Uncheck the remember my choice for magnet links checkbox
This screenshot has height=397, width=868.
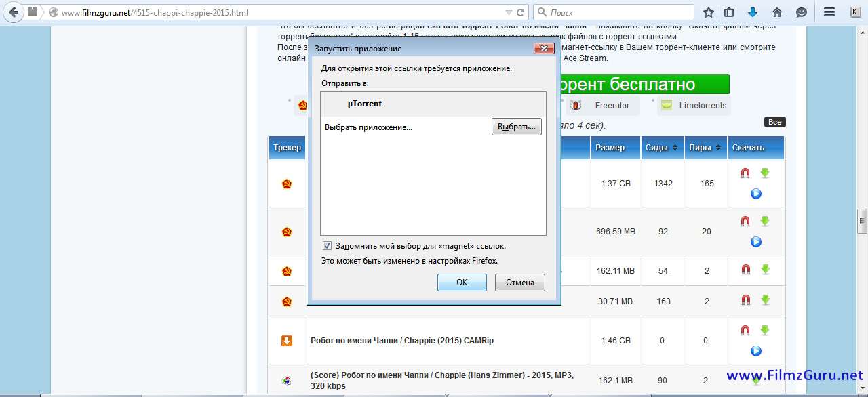(327, 246)
